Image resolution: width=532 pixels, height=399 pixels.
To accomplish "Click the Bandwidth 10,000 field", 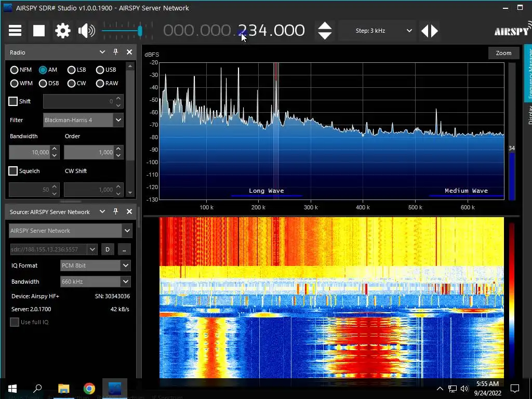I will tap(30, 152).
